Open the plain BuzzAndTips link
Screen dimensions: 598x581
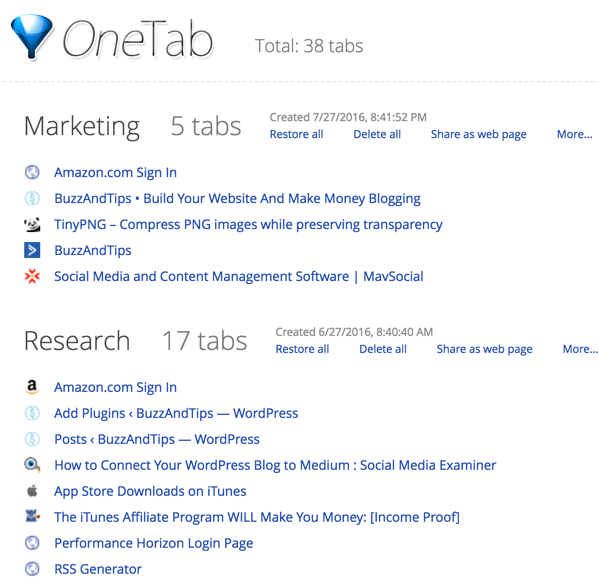coord(93,250)
